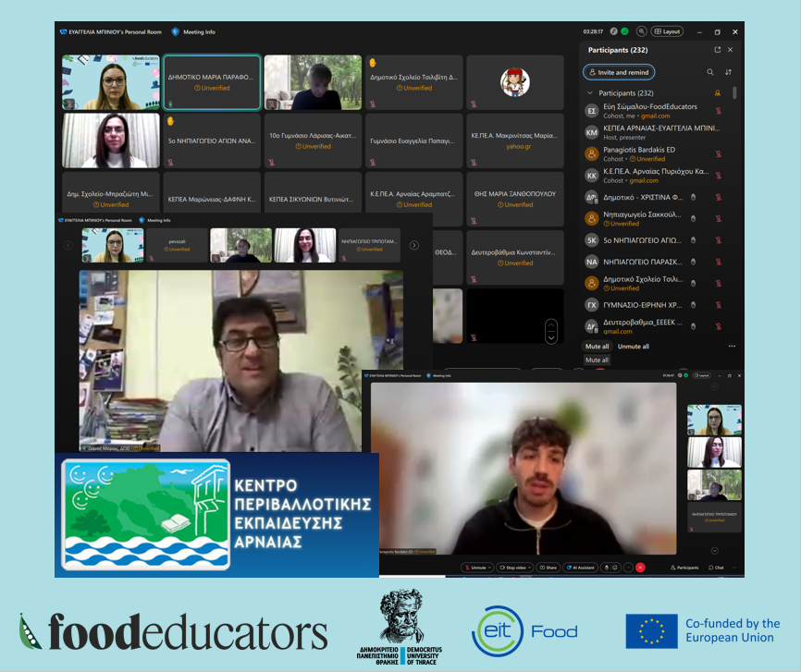Click the red leave meeting button
The image size is (801, 672).
640,568
